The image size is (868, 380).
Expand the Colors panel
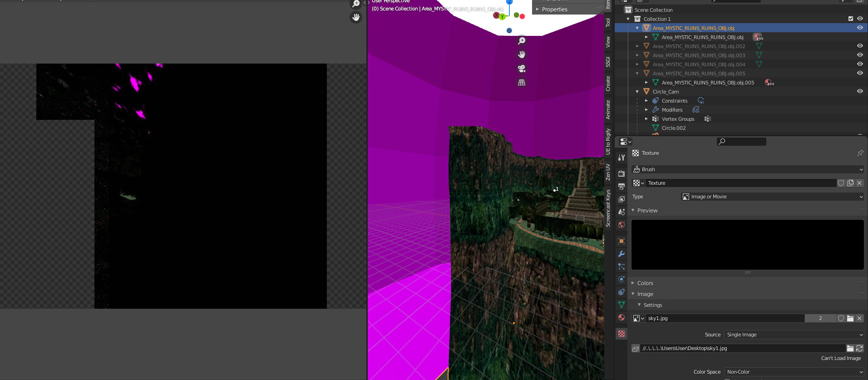coord(633,283)
